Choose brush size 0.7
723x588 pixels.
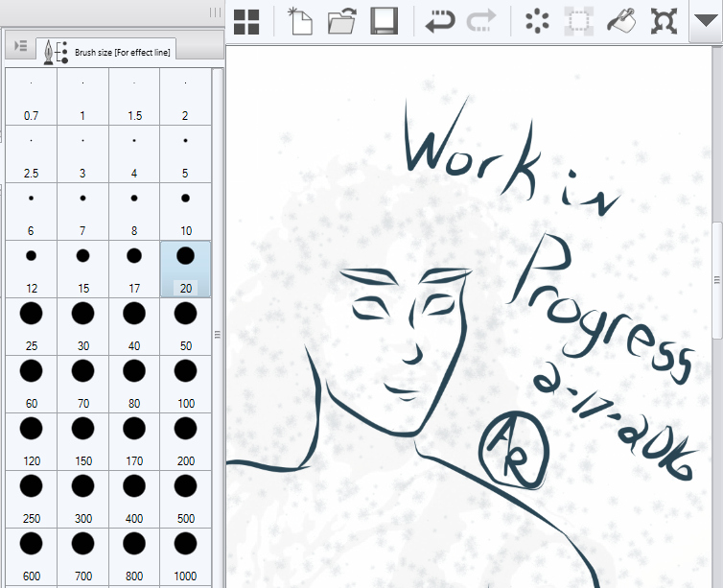click(31, 96)
